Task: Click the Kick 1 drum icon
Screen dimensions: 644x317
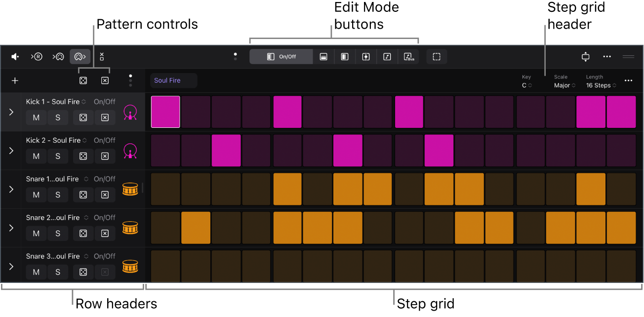Action: tap(129, 112)
